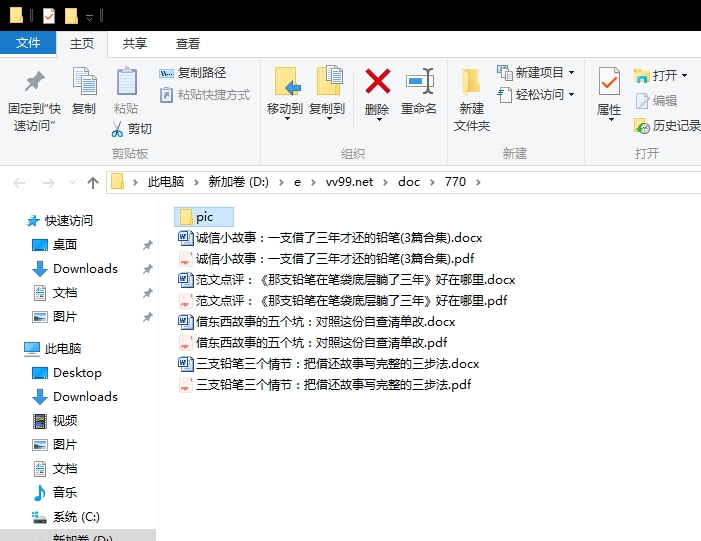Click the Paste clipboard icon

click(x=127, y=81)
